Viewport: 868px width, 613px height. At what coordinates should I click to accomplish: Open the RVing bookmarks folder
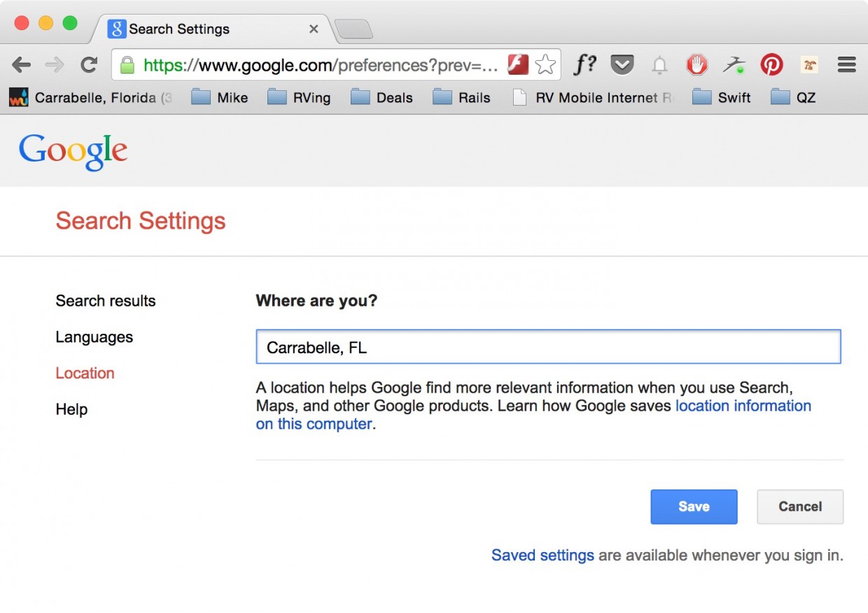click(x=299, y=98)
